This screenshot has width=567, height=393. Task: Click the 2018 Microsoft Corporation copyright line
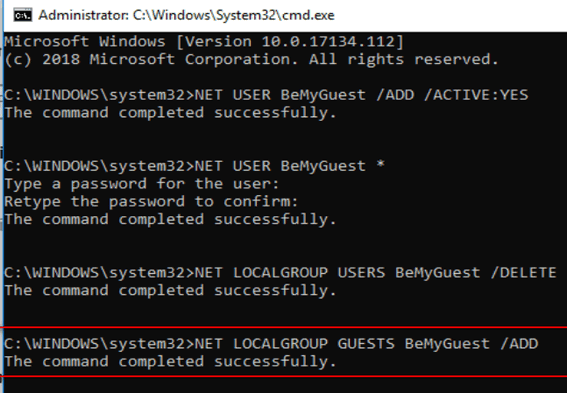point(252,59)
